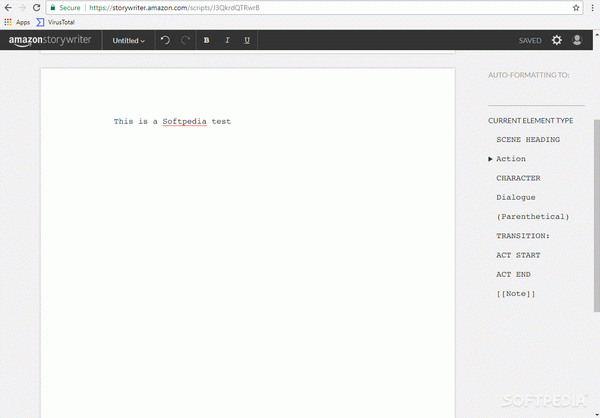Select the SCENE HEADING element type

[528, 140]
